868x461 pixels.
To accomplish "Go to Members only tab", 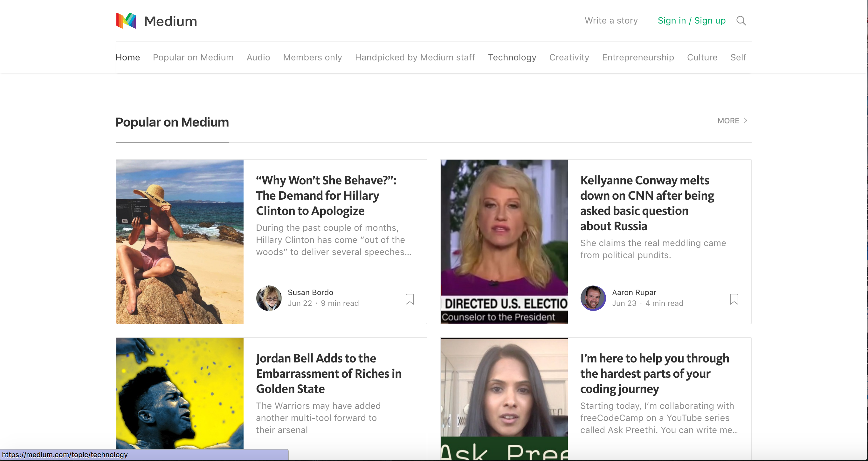I will pyautogui.click(x=312, y=57).
